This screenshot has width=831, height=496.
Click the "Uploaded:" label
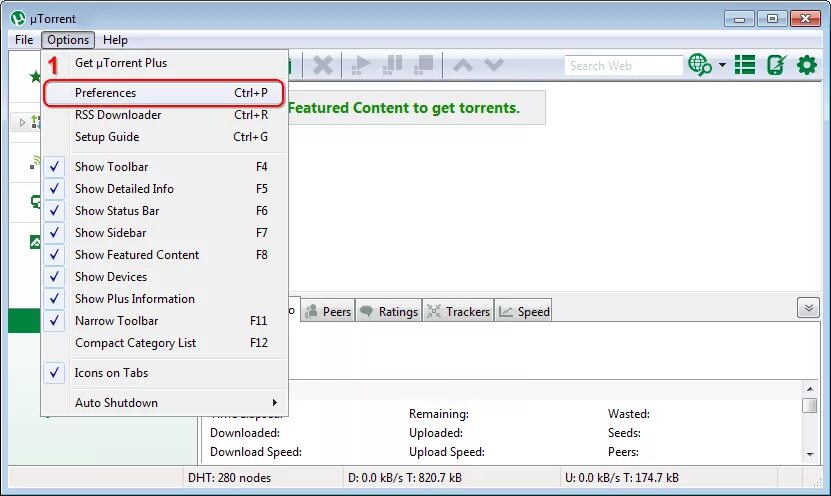coord(436,433)
